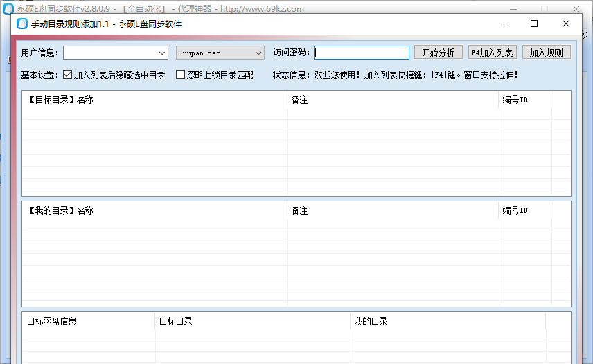The height and width of the screenshot is (364, 593).
Task: Click 编号ID header in target directory list
Action: (x=524, y=100)
